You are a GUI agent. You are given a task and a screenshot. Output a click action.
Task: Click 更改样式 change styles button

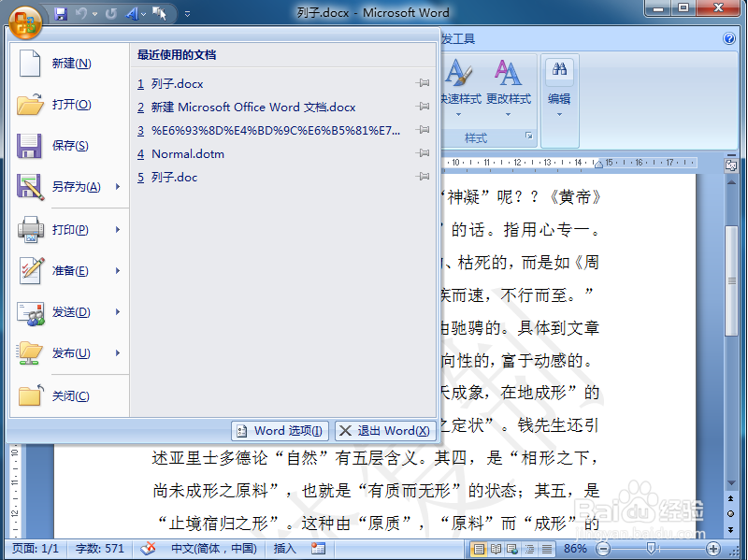tap(508, 88)
